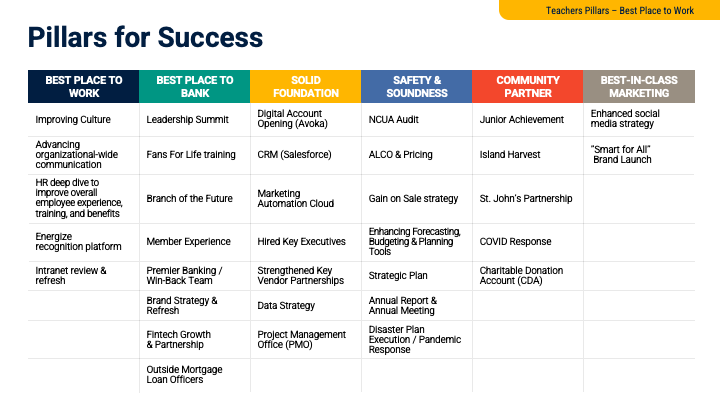
Task: Click the "COVID Response" cell
Action: 515,241
